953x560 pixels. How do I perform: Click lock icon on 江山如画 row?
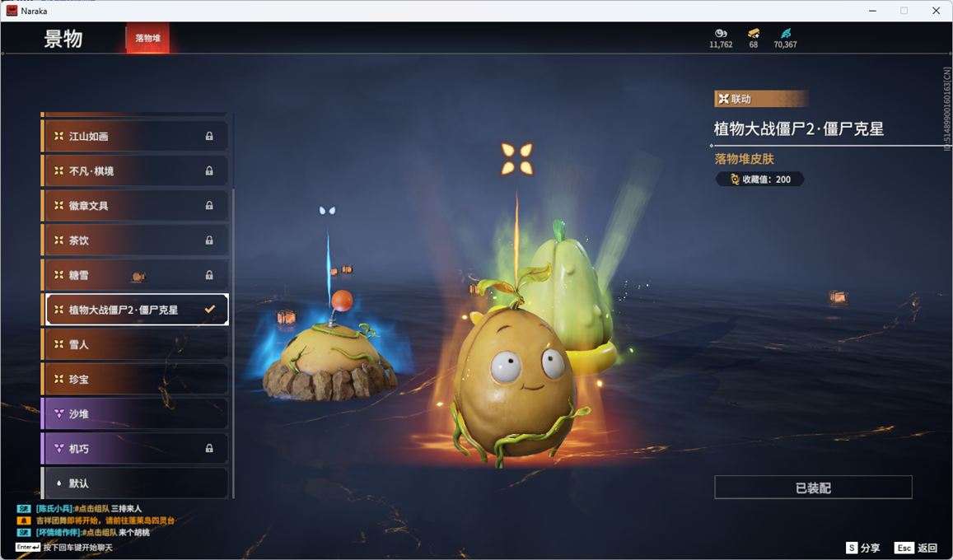point(209,136)
